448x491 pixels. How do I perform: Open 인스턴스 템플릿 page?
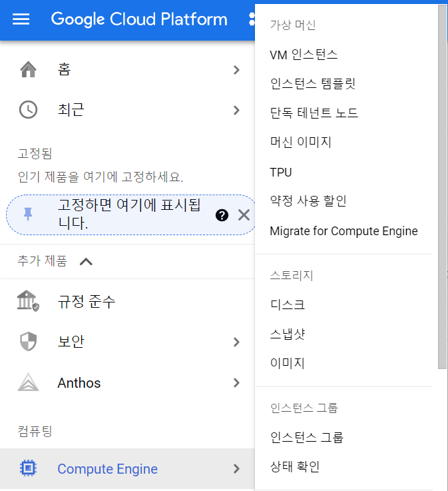coord(313,83)
